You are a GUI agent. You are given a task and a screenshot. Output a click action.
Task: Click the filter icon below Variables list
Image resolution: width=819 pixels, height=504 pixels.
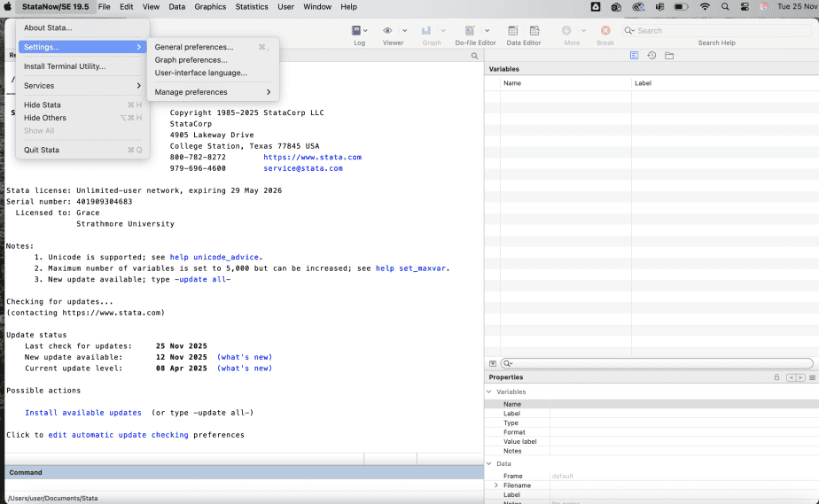[493, 364]
